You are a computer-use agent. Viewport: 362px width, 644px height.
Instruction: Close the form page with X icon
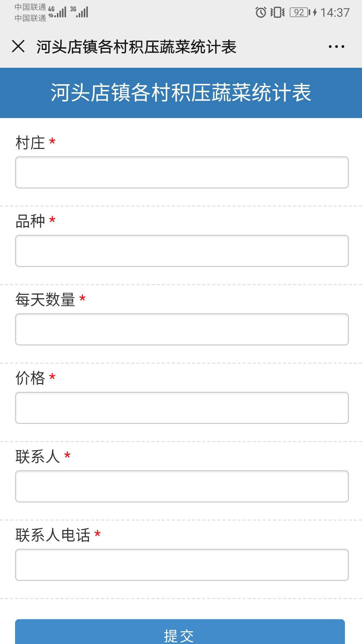click(x=18, y=46)
